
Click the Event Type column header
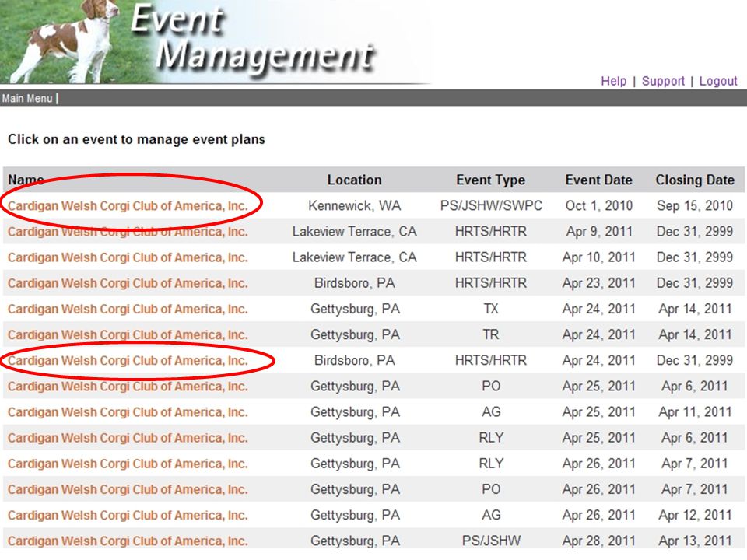[491, 180]
